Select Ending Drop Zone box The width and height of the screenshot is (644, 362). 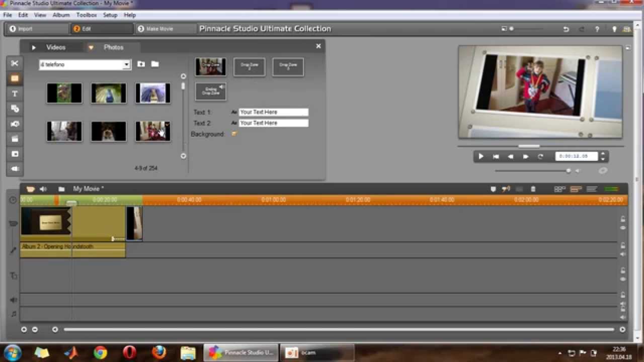[x=211, y=92]
